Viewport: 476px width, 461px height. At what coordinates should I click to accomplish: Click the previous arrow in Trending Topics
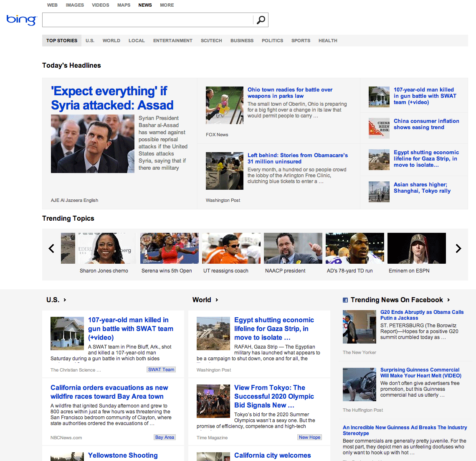(51, 249)
